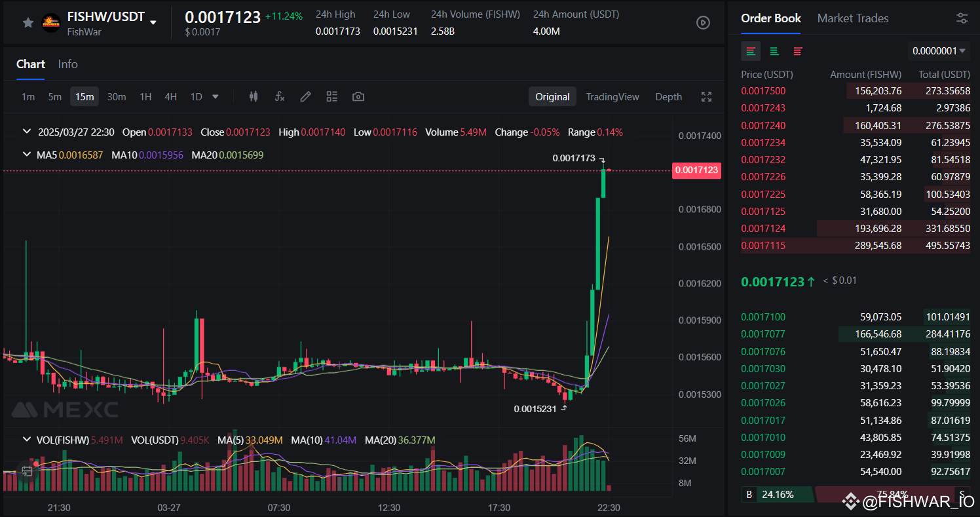The width and height of the screenshot is (980, 517).
Task: Open the Order Book tab
Action: click(x=771, y=18)
